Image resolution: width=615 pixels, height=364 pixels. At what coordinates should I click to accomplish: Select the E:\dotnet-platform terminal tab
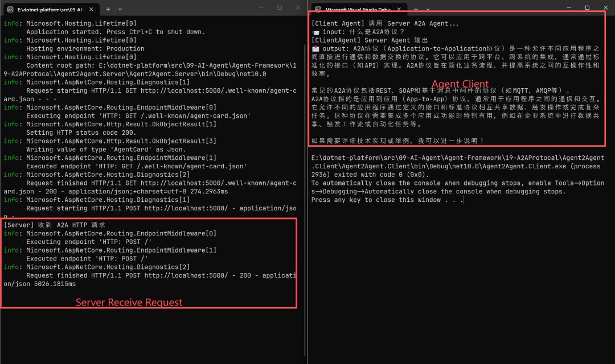(50, 9)
